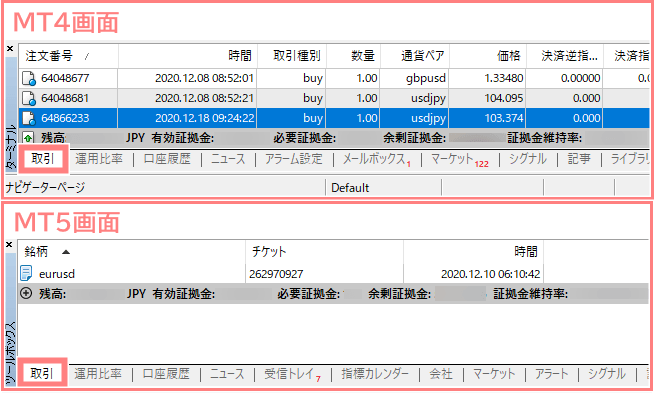Click time 2020.12.08 08:52:01
The height and width of the screenshot is (393, 655).
point(204,78)
